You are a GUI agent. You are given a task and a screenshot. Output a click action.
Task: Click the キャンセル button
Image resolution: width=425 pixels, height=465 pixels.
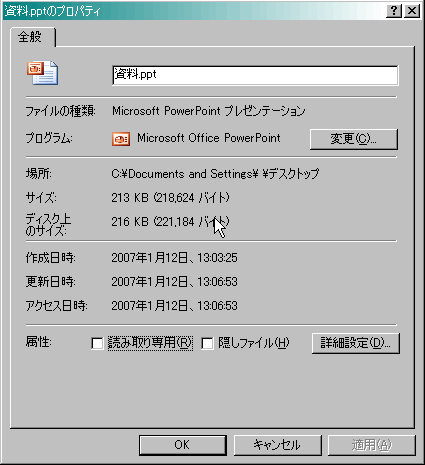[277, 445]
